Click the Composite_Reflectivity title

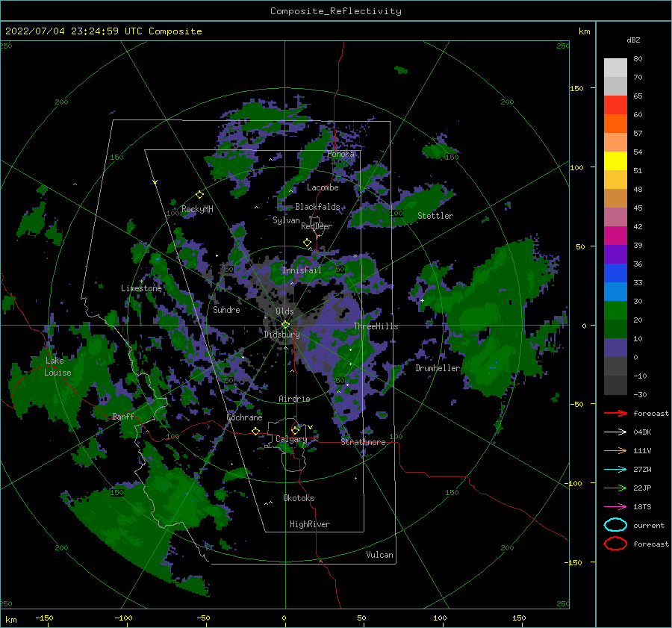[x=335, y=11]
